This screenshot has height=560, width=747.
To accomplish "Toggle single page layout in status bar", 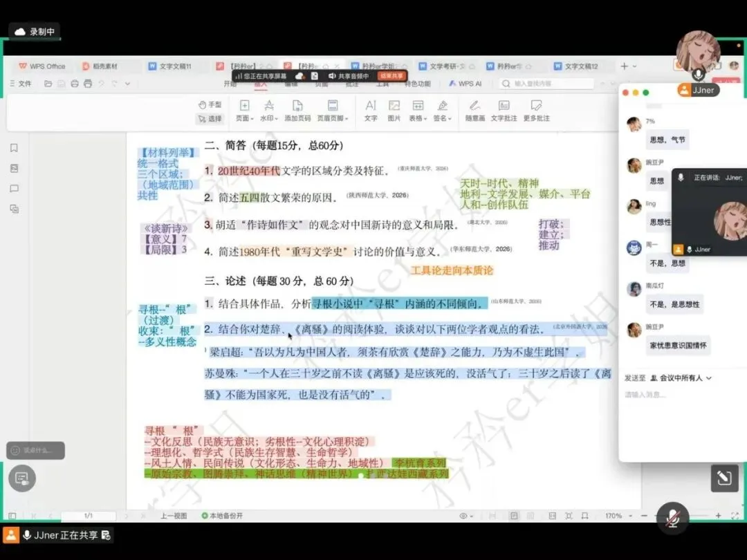I will (x=514, y=516).
